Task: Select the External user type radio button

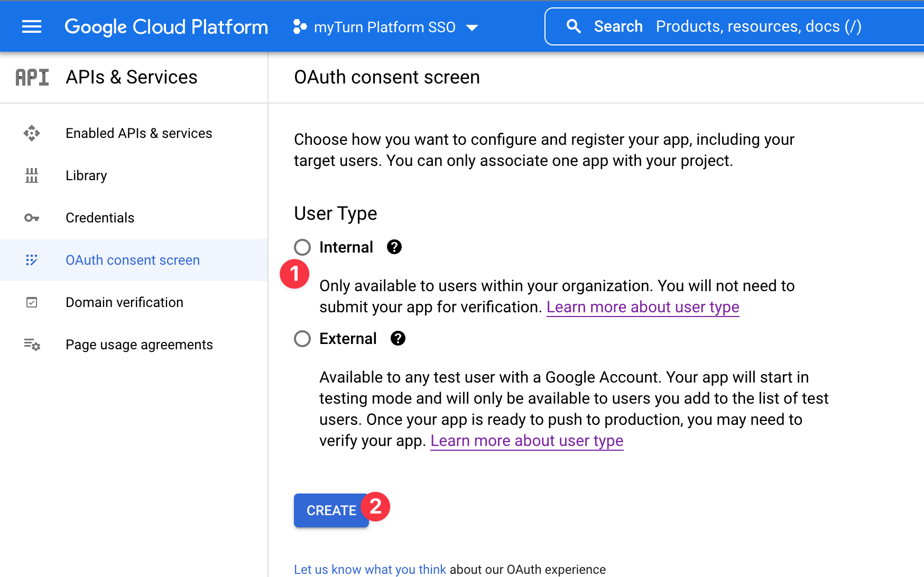Action: [302, 339]
